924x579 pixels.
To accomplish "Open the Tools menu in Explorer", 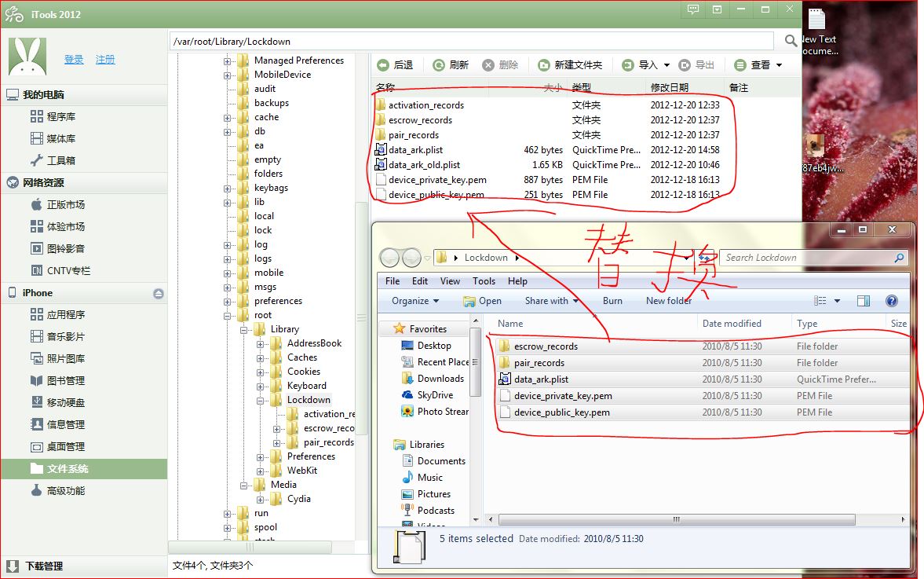I will (x=484, y=281).
